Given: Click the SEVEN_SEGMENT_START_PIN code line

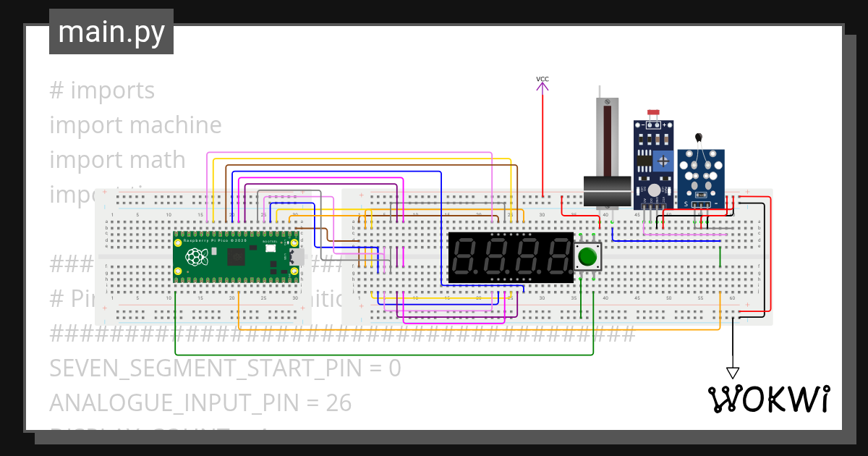Looking at the screenshot, I should coord(224,368).
